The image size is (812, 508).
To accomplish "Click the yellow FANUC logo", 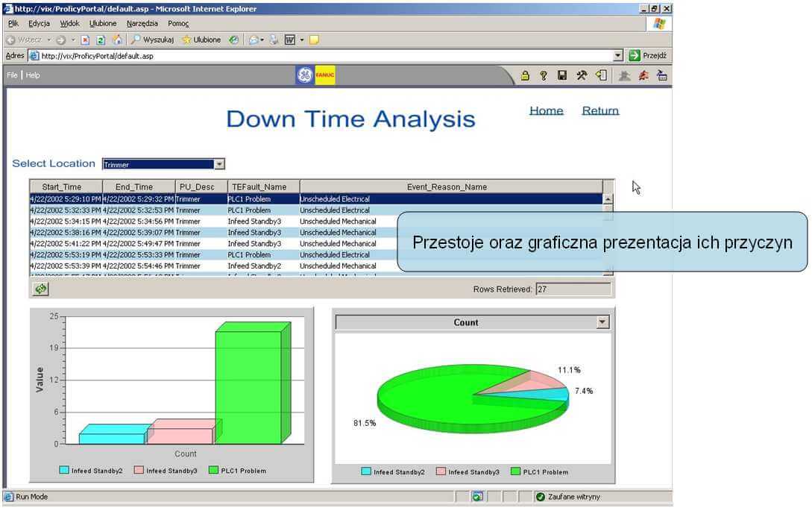I will tap(324, 75).
